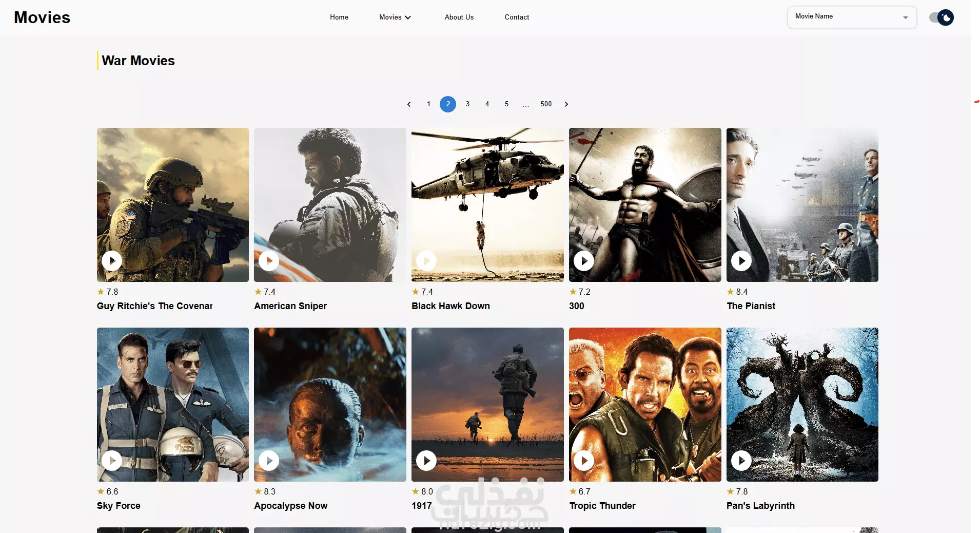Go to pagination page 1
980x533 pixels.
428,104
